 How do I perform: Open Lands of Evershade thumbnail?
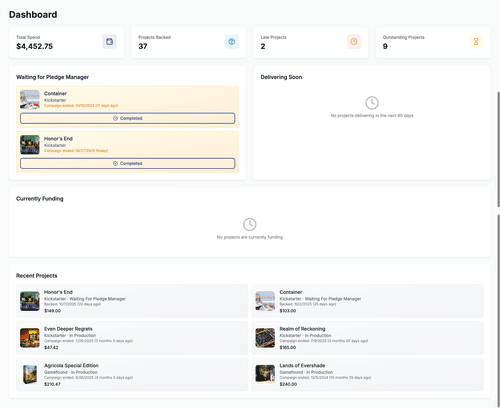(x=265, y=374)
